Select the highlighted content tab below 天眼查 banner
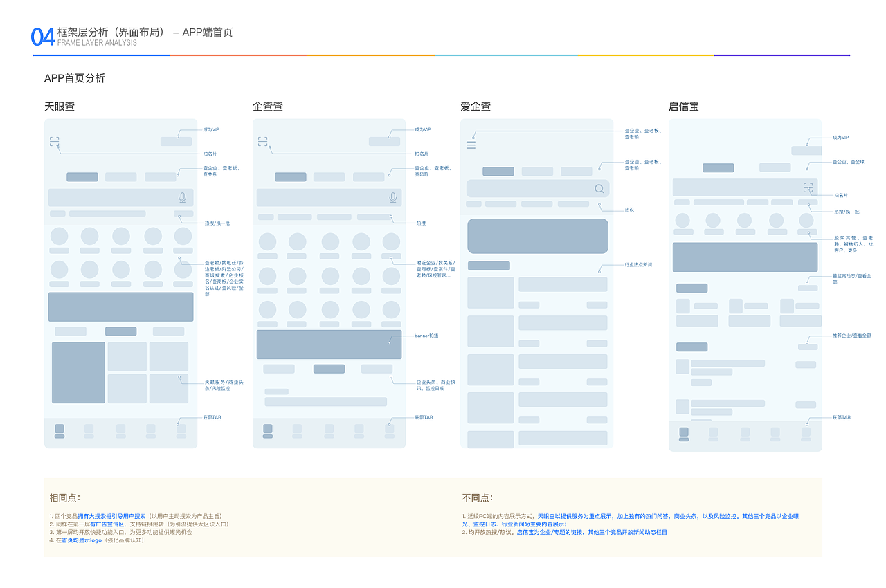Screen dimensions: 886x588 (x=121, y=331)
